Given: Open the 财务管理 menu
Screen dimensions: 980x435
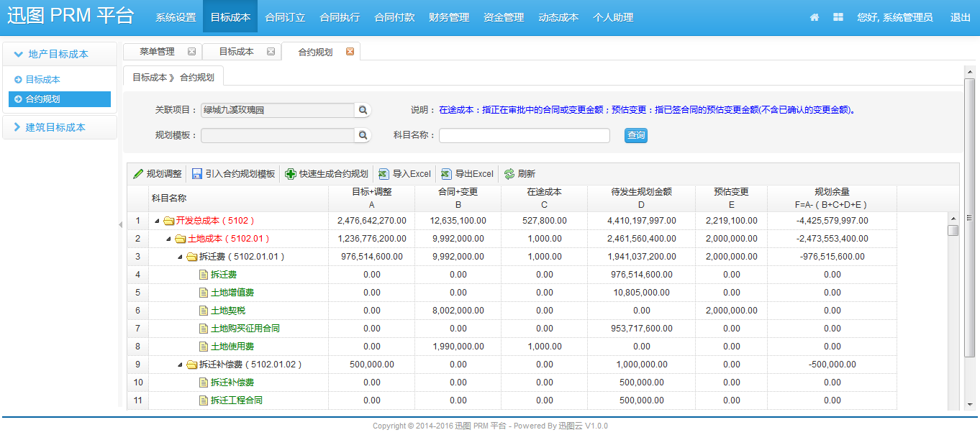Looking at the screenshot, I should click(449, 17).
